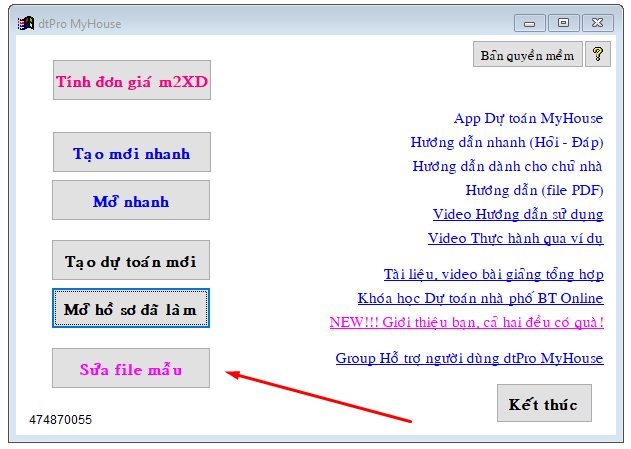Click the Mở nhanh button

tap(131, 201)
